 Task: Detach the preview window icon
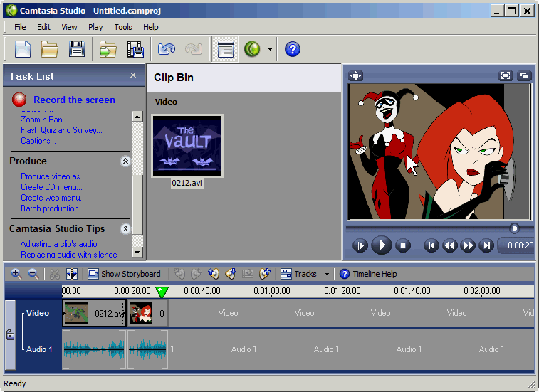525,75
